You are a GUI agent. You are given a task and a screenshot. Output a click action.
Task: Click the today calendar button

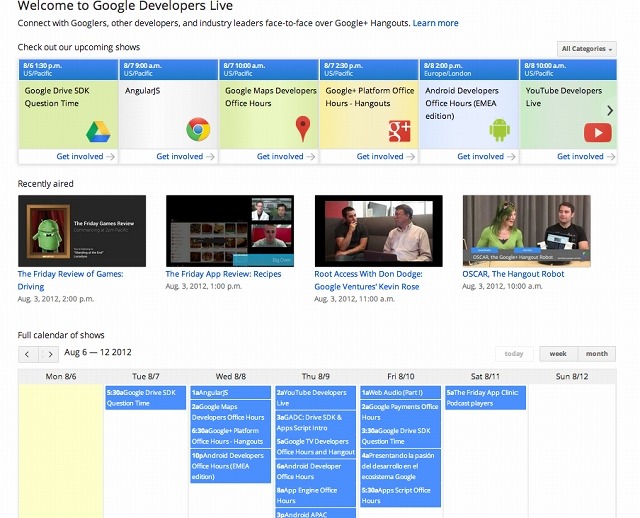coord(514,353)
